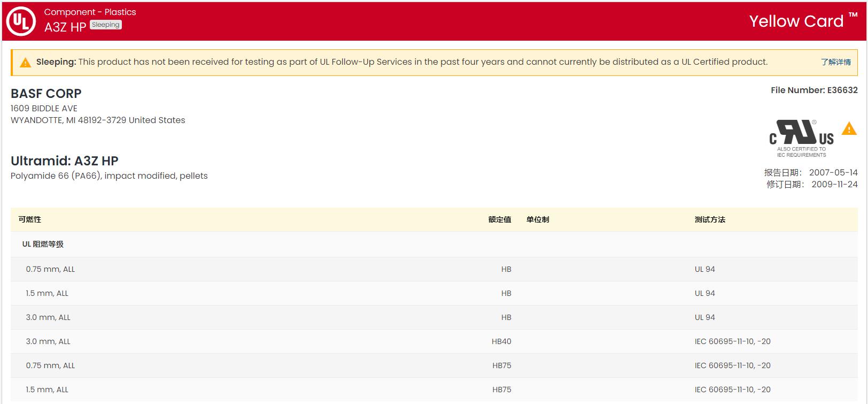Click UL 94 in the 0.75 mm row
This screenshot has height=404, width=868.
coord(704,269)
